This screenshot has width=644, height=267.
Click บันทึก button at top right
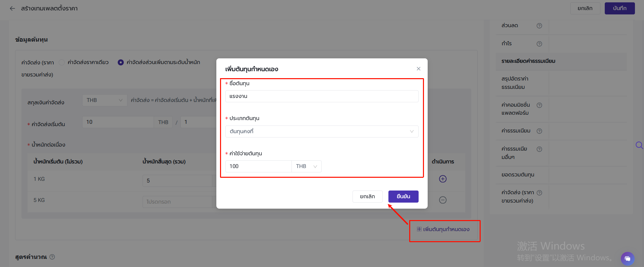tap(619, 8)
